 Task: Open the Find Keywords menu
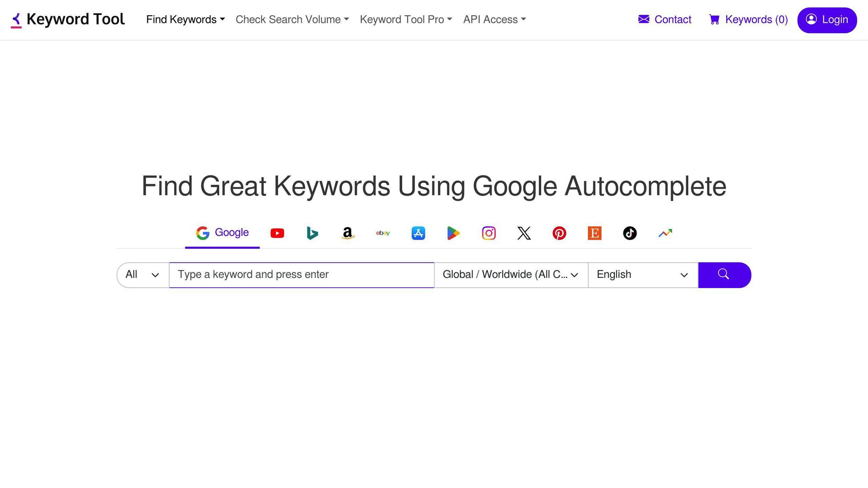point(185,19)
